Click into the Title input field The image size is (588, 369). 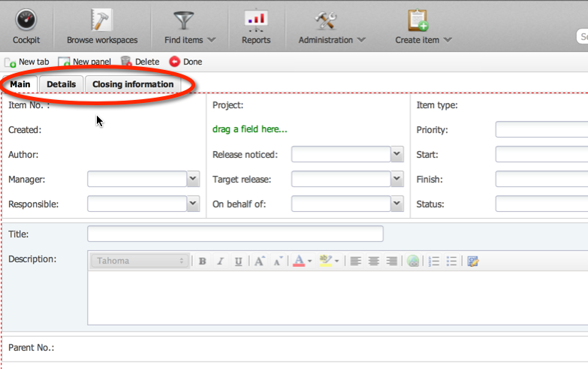click(x=235, y=234)
